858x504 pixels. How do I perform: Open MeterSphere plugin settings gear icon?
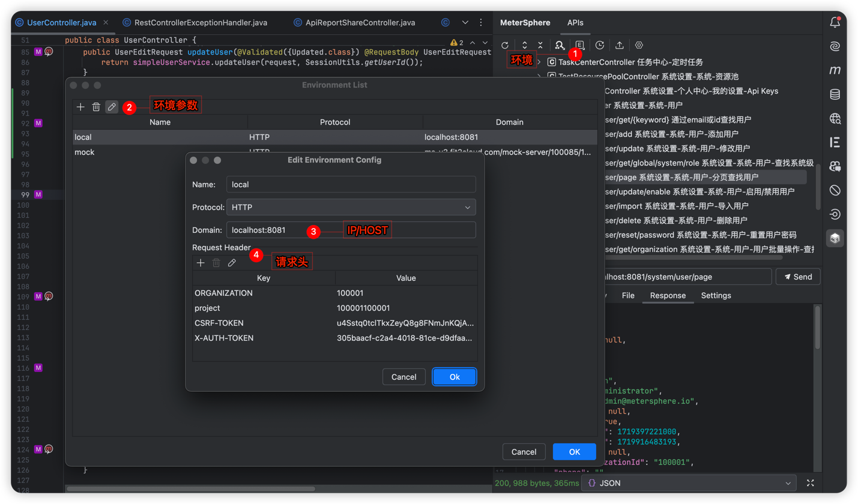click(x=639, y=45)
